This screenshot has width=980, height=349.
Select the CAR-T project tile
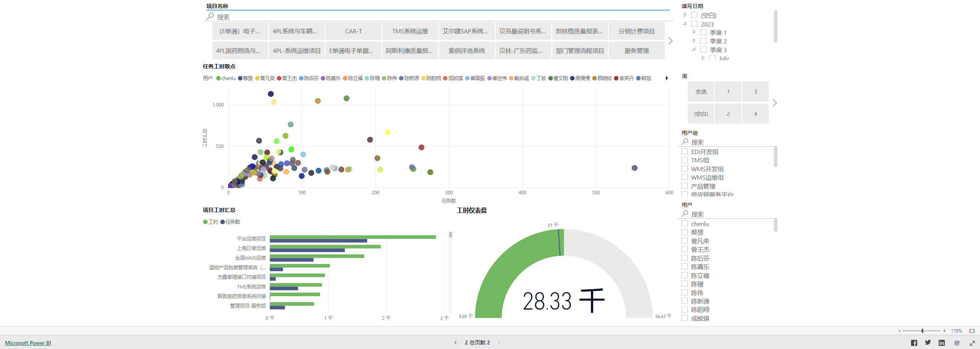pos(353,31)
